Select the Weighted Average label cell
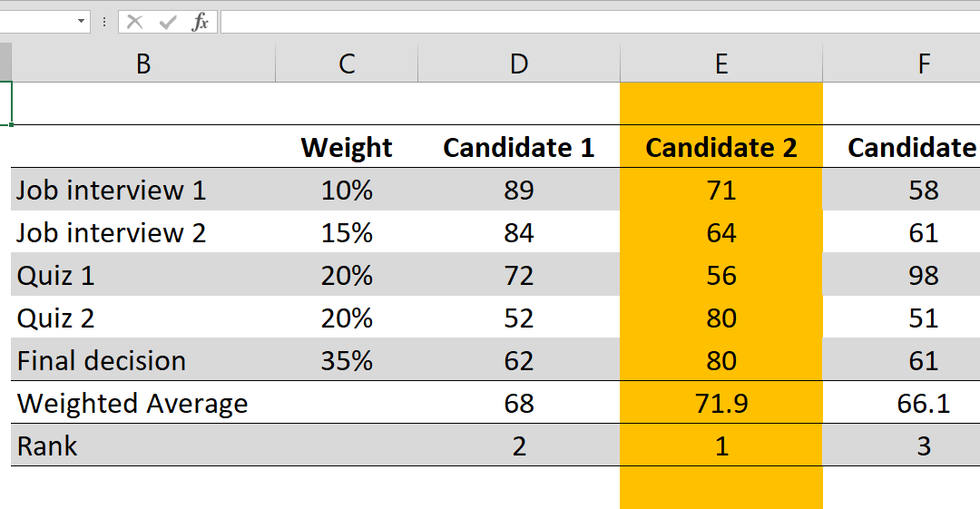 [143, 403]
